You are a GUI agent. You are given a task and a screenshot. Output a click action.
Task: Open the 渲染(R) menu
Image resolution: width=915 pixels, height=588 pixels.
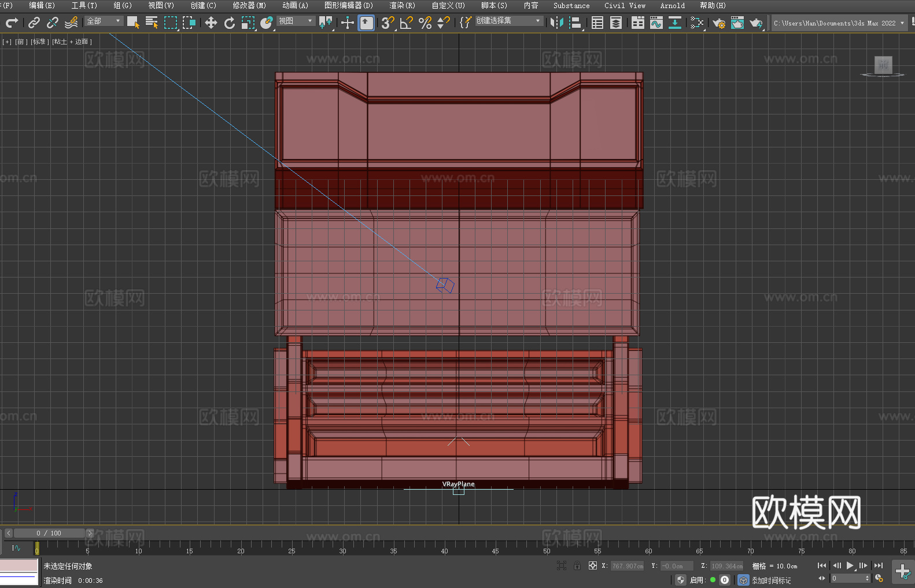point(403,5)
